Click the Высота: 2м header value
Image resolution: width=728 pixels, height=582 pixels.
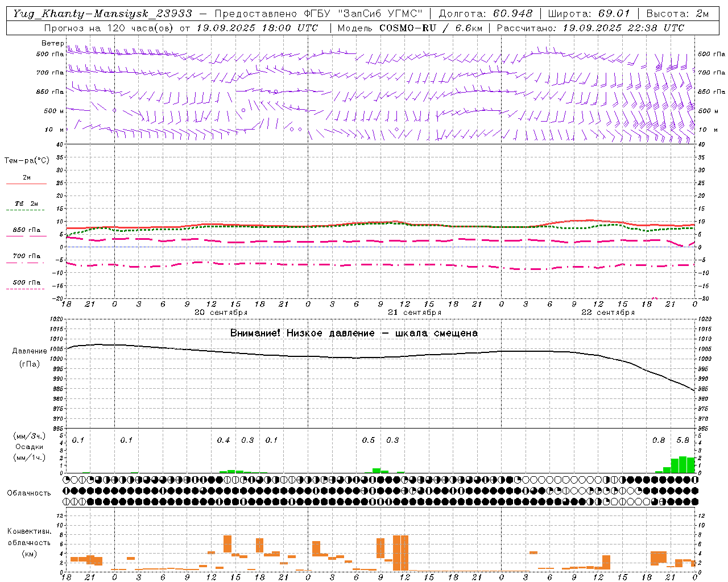click(x=676, y=14)
